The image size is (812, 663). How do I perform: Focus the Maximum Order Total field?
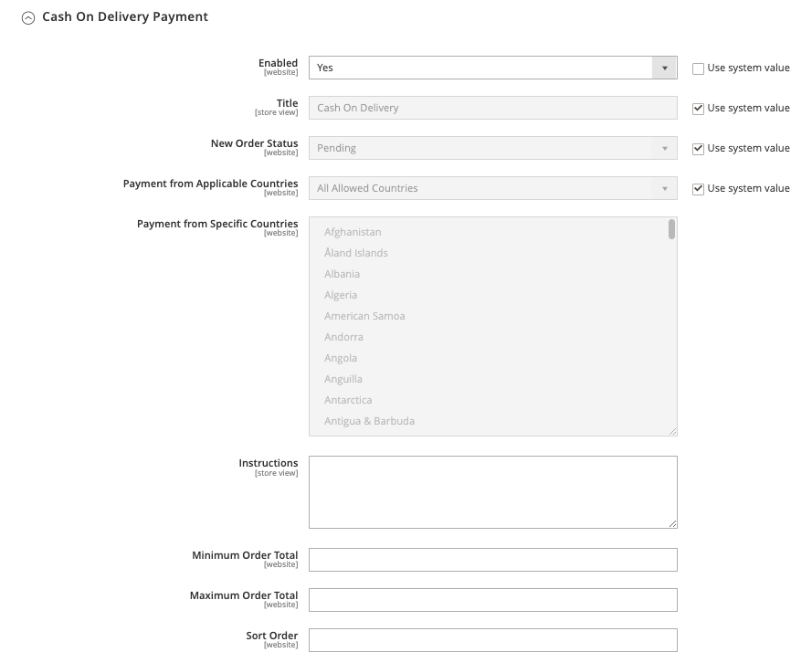492,600
